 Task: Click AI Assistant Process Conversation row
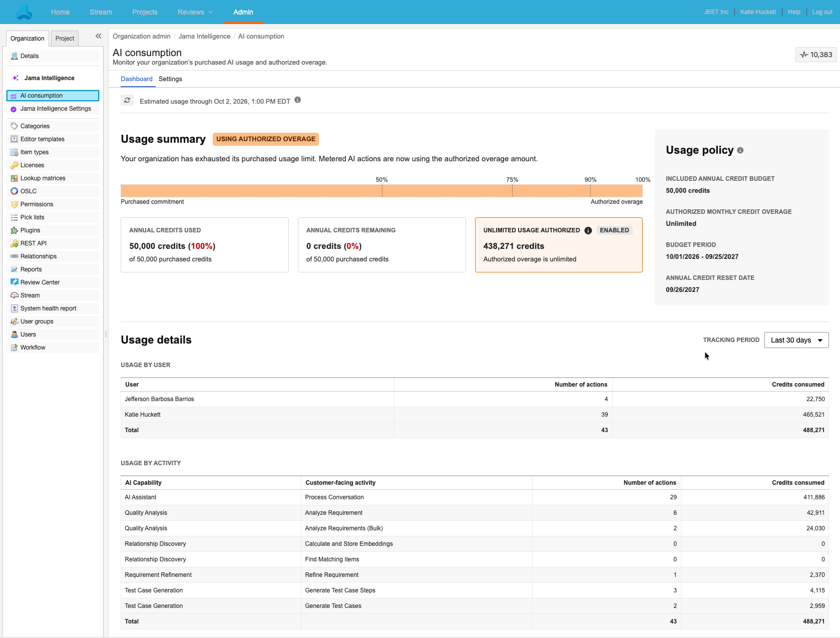pos(475,497)
